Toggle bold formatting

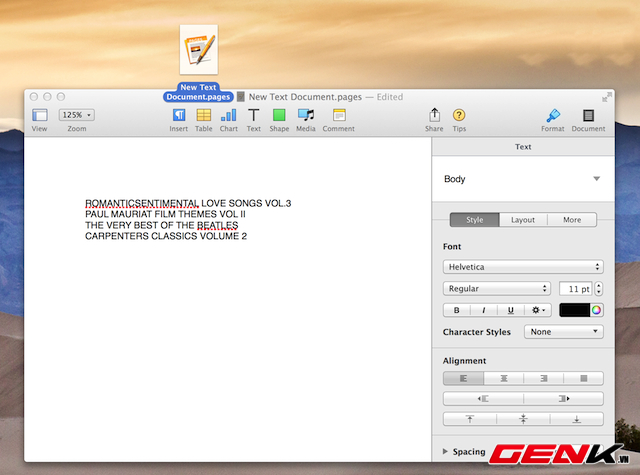pyautogui.click(x=457, y=310)
